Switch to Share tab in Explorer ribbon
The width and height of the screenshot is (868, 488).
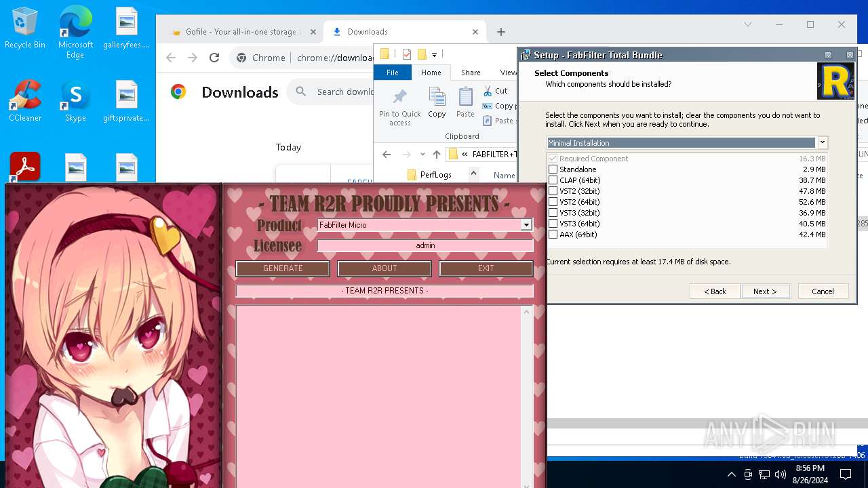[471, 73]
